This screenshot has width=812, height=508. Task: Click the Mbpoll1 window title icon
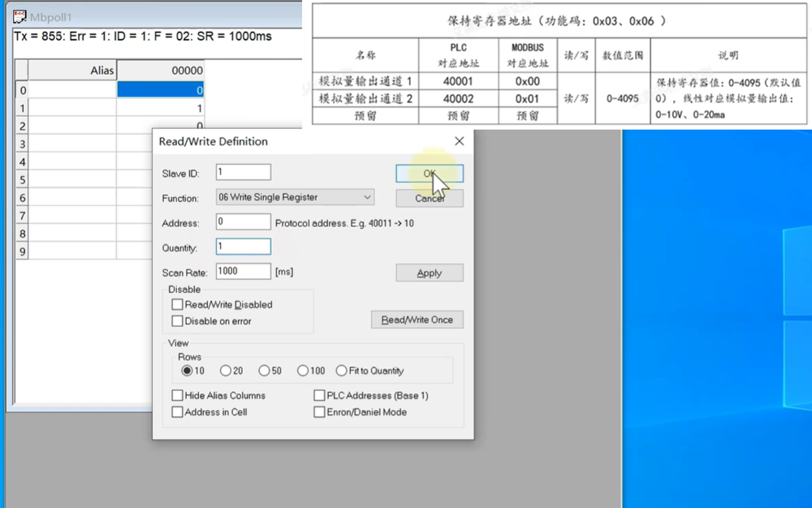pos(20,16)
